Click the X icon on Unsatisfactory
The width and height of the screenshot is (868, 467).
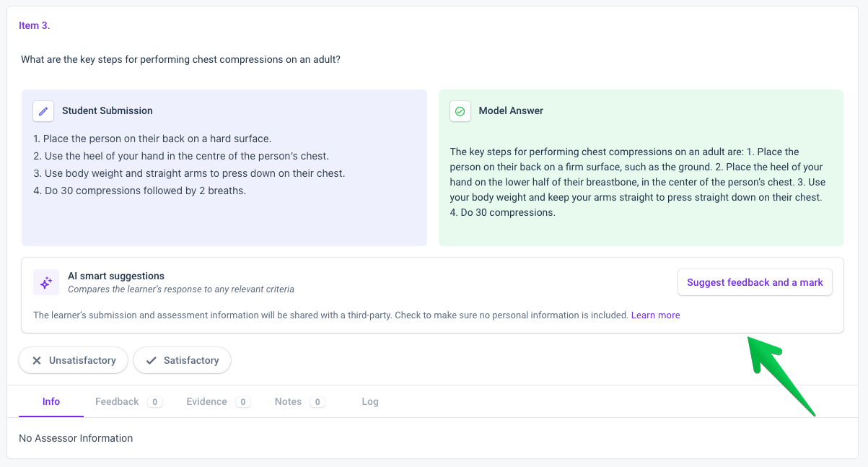tap(37, 360)
